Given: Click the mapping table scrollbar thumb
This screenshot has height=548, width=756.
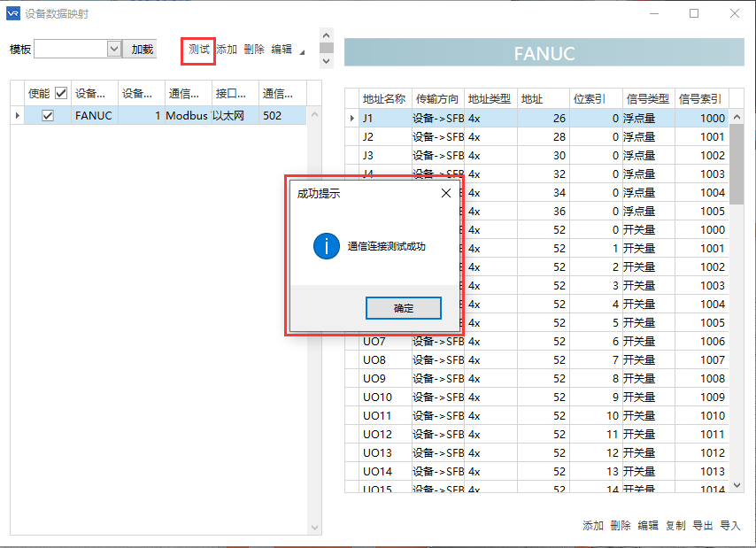Looking at the screenshot, I should 737,164.
